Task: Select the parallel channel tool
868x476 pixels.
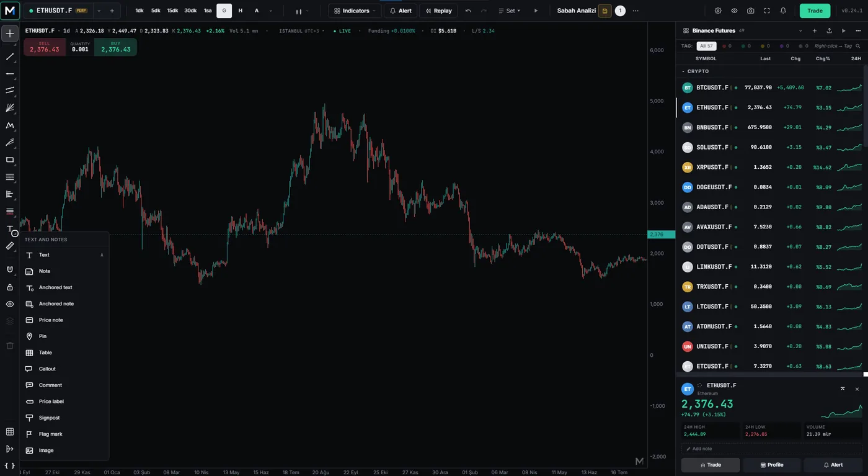Action: [10, 91]
